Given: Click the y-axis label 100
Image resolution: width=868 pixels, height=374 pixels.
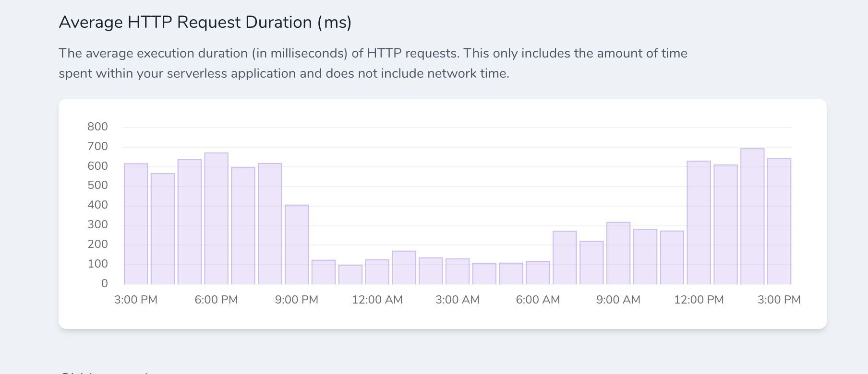Looking at the screenshot, I should (x=97, y=264).
